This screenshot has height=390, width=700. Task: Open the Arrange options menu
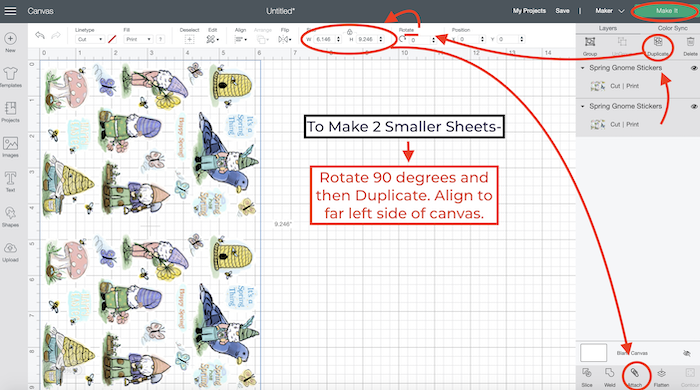262,39
